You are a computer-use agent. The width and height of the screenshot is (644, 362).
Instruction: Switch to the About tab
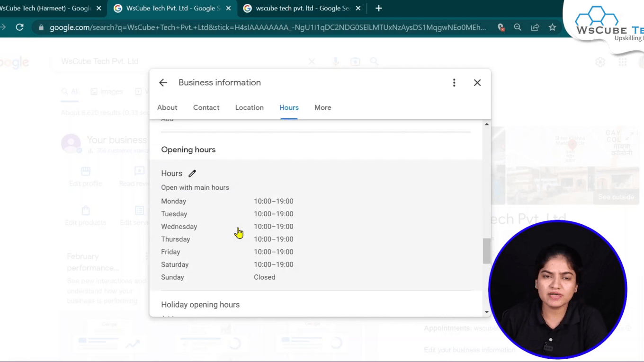(167, 107)
